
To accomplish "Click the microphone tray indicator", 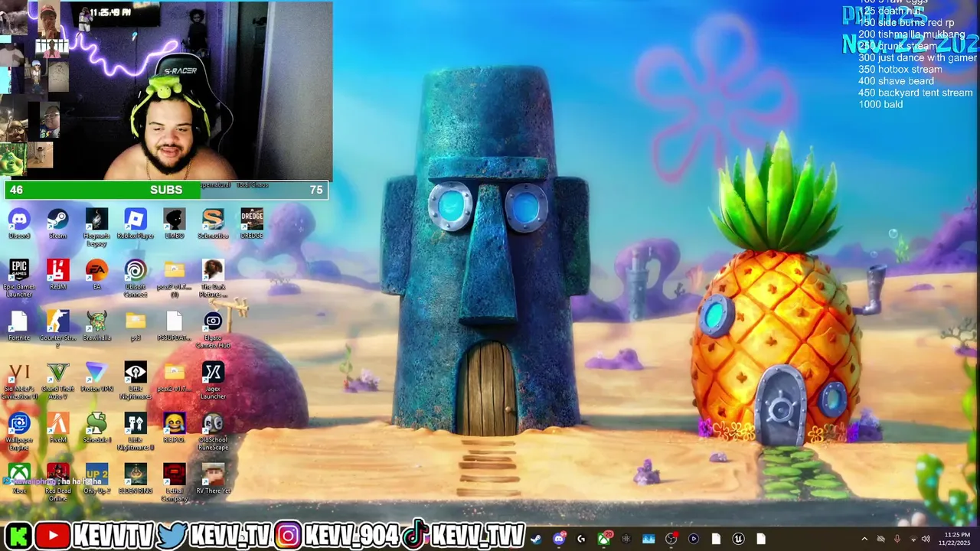I will pyautogui.click(x=897, y=539).
